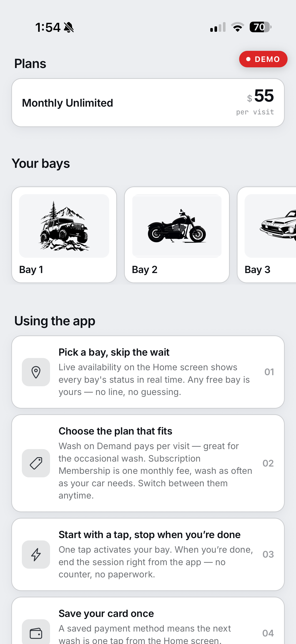Open Bay 2 motorcycle thumbnail

(x=177, y=226)
